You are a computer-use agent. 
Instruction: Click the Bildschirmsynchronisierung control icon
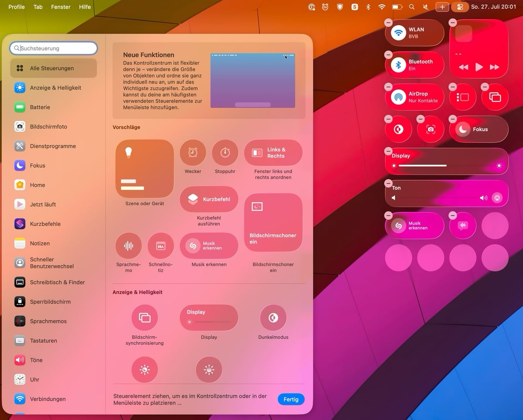(145, 318)
